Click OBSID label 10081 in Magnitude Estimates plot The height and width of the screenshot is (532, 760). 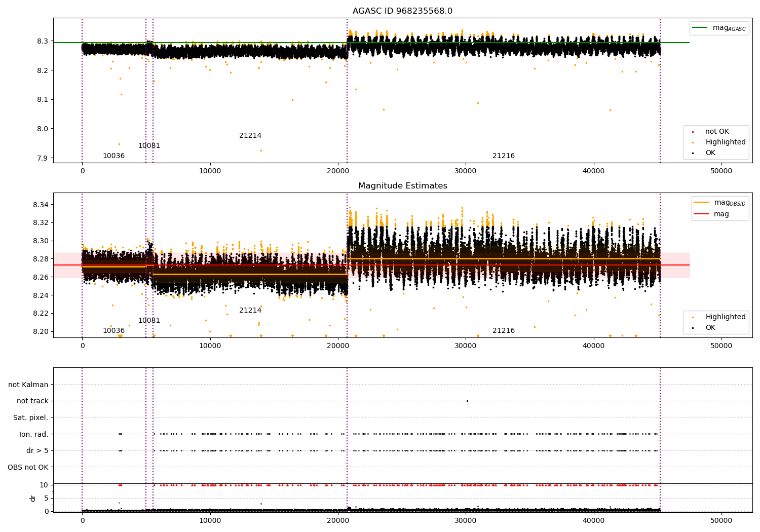(149, 321)
